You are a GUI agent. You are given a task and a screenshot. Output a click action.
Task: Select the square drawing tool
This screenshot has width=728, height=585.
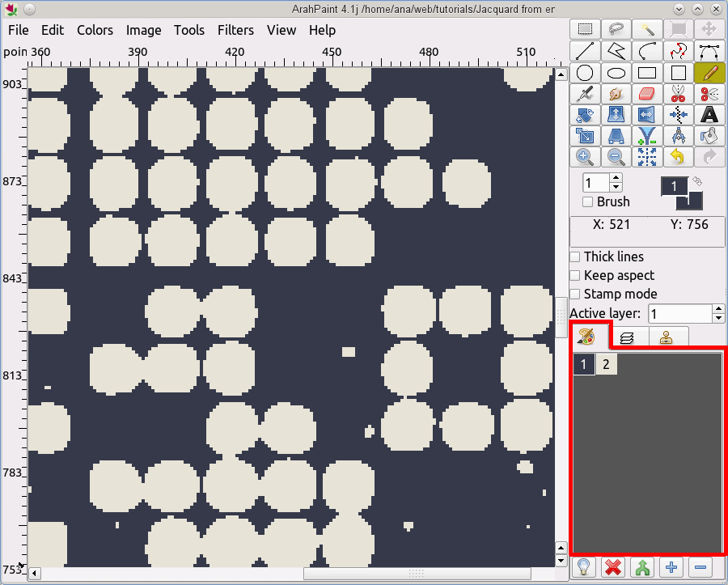pyautogui.click(x=679, y=73)
